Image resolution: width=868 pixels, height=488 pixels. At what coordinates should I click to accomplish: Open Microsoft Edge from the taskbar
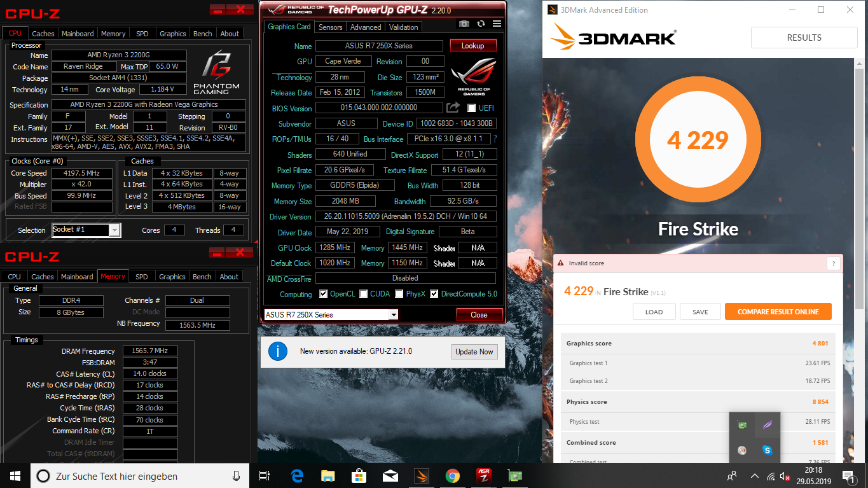click(x=297, y=476)
